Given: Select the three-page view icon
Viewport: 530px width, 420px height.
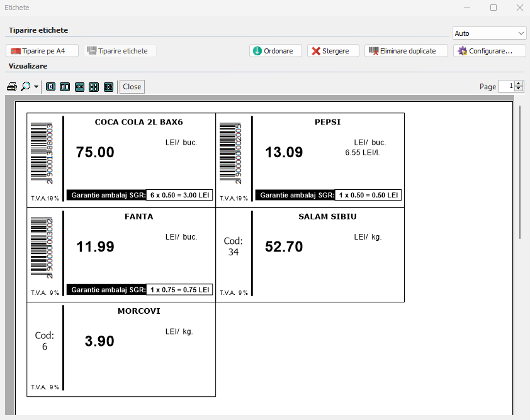Looking at the screenshot, I should [x=79, y=87].
